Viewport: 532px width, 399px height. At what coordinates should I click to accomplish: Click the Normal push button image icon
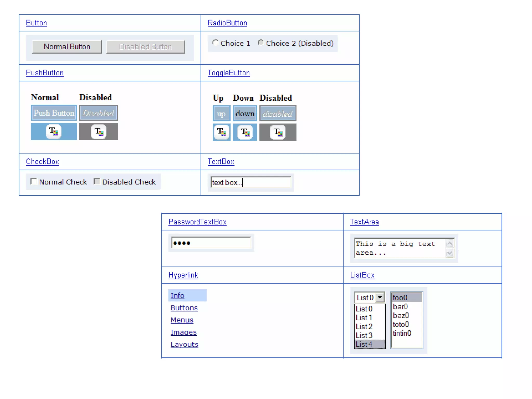tap(54, 131)
